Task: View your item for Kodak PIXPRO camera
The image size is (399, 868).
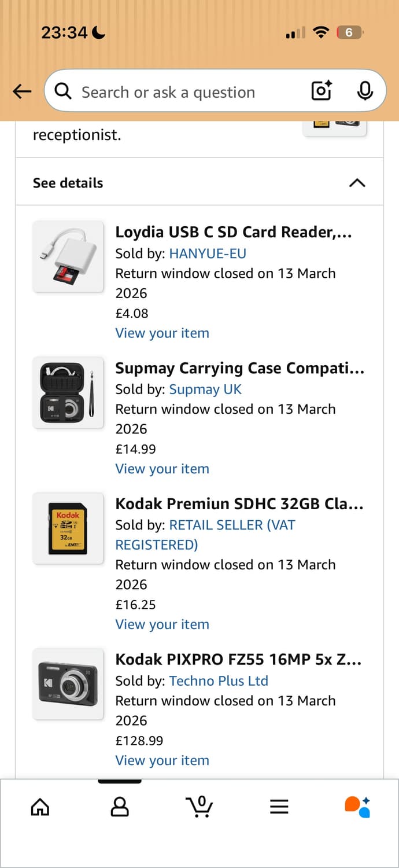Action: (x=162, y=760)
